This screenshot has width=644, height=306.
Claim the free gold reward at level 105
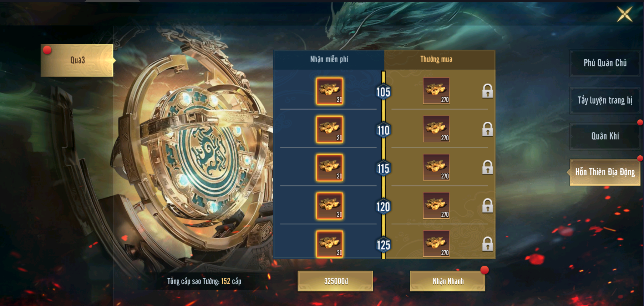pos(329,91)
